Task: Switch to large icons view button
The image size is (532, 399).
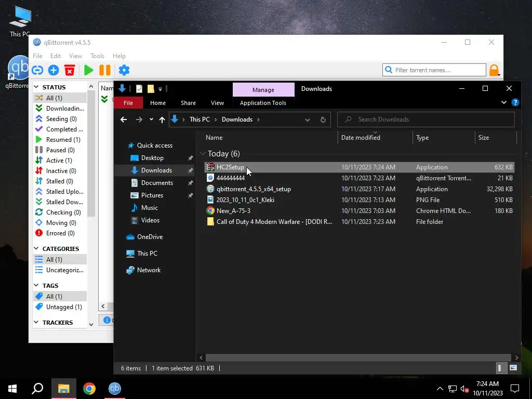Action: tap(513, 368)
